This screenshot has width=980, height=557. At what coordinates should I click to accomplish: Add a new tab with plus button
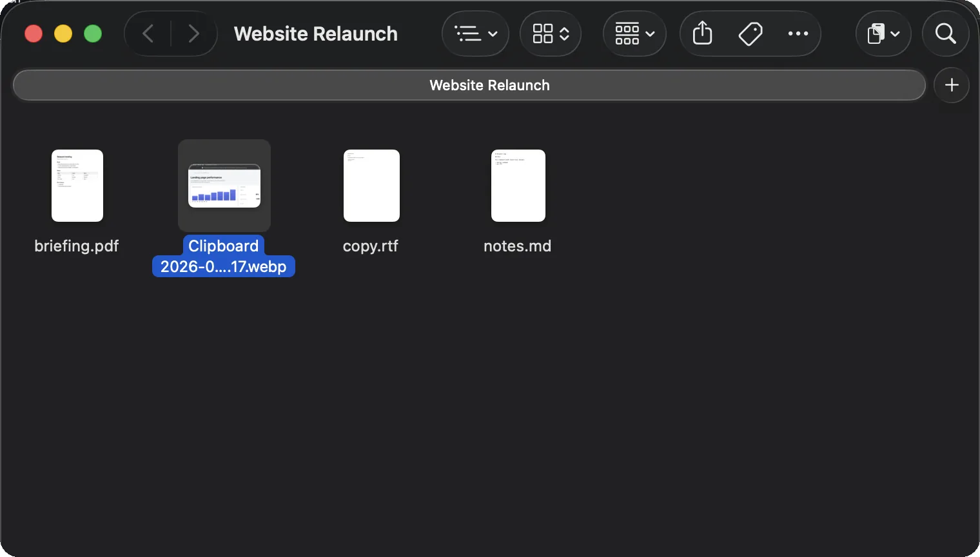click(952, 85)
